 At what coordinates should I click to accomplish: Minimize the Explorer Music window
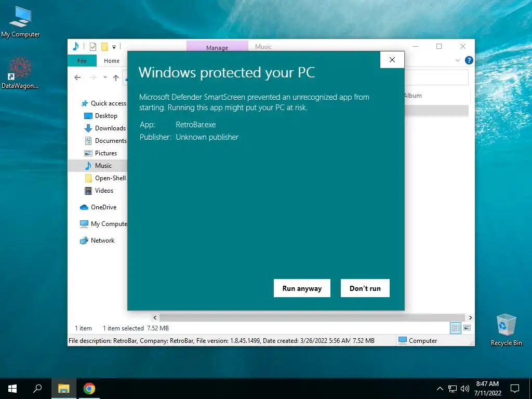tap(416, 46)
